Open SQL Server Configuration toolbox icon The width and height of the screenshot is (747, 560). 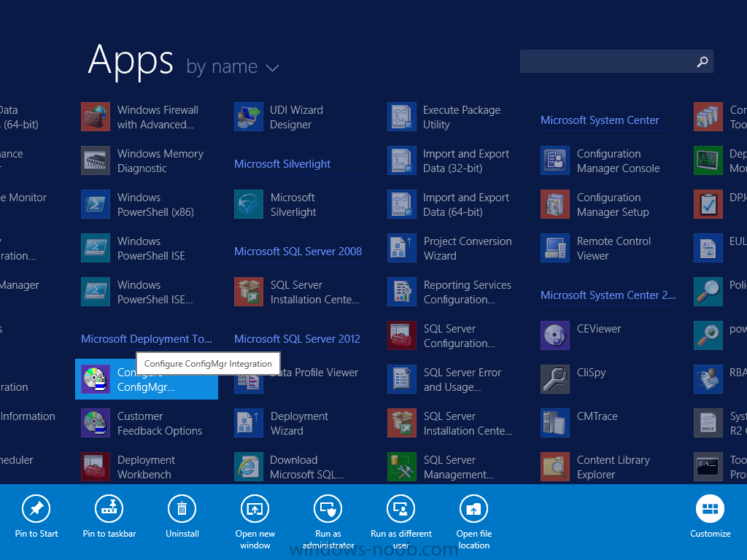pos(402,335)
